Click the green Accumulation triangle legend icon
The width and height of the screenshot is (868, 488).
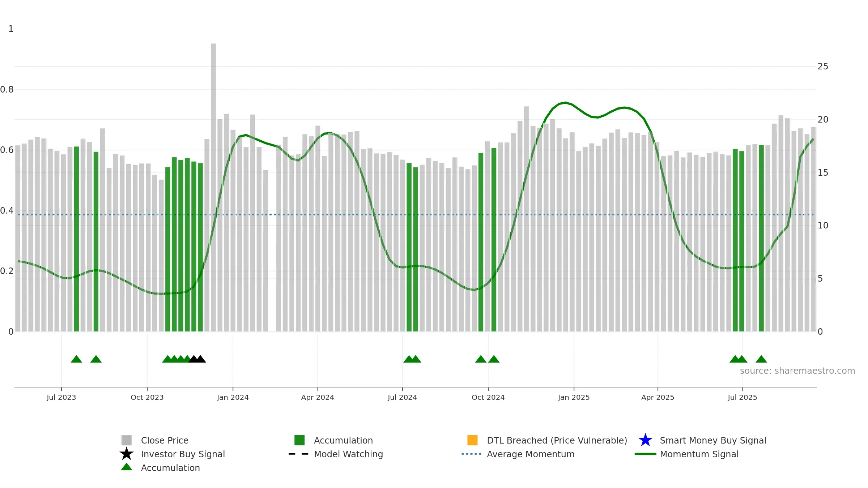coord(127,467)
